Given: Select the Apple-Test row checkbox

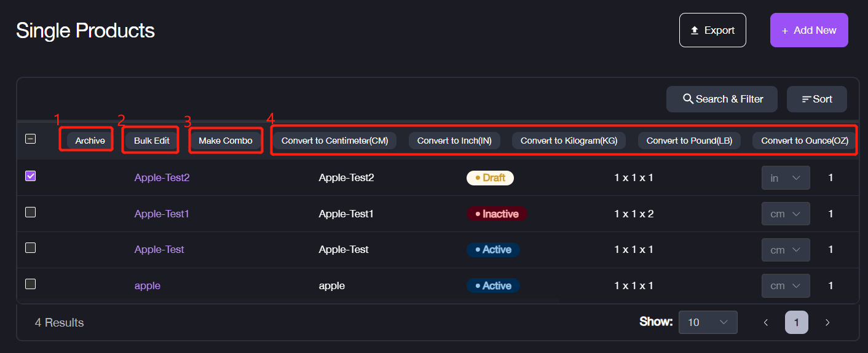Looking at the screenshot, I should [x=30, y=248].
